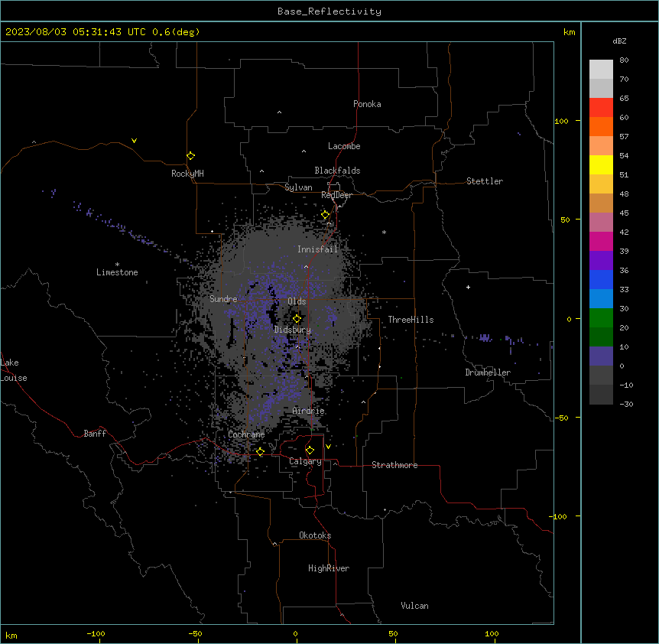Select the Blackfalds label
Viewport: 659px width, 644px height.
337,171
